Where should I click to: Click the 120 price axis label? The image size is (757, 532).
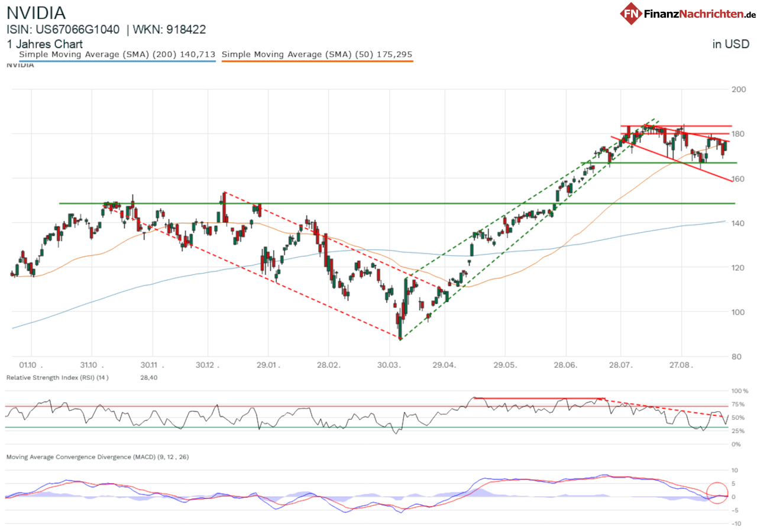[738, 267]
